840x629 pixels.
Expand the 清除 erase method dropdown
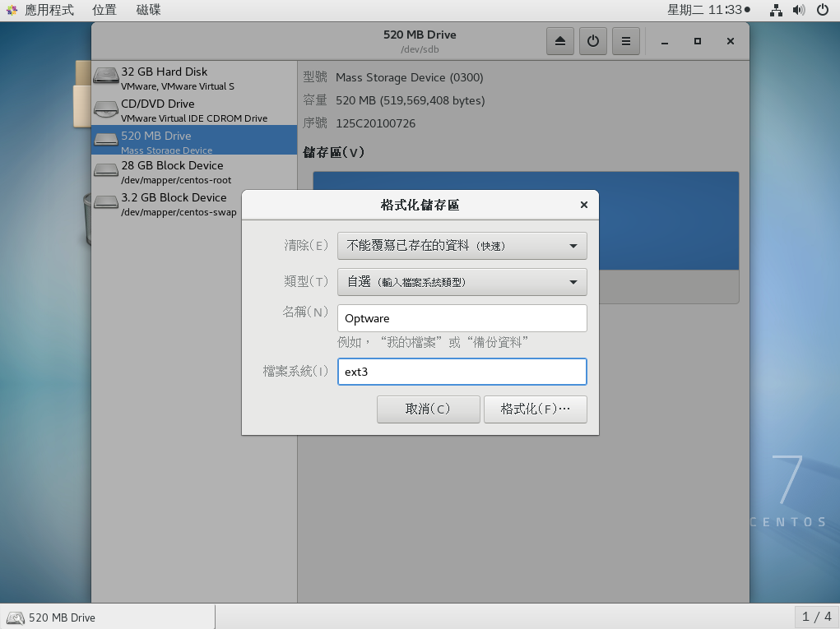pos(462,245)
